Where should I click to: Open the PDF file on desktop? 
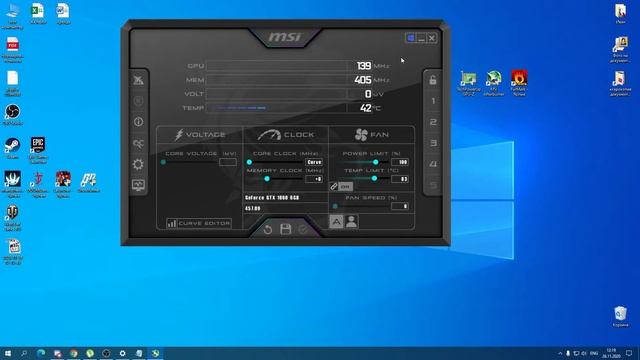tap(13, 49)
